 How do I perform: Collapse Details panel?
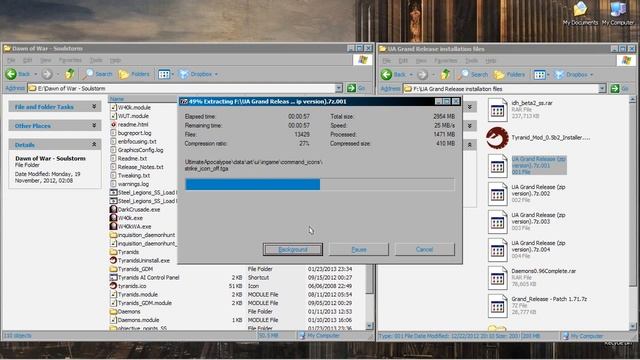(x=94, y=144)
